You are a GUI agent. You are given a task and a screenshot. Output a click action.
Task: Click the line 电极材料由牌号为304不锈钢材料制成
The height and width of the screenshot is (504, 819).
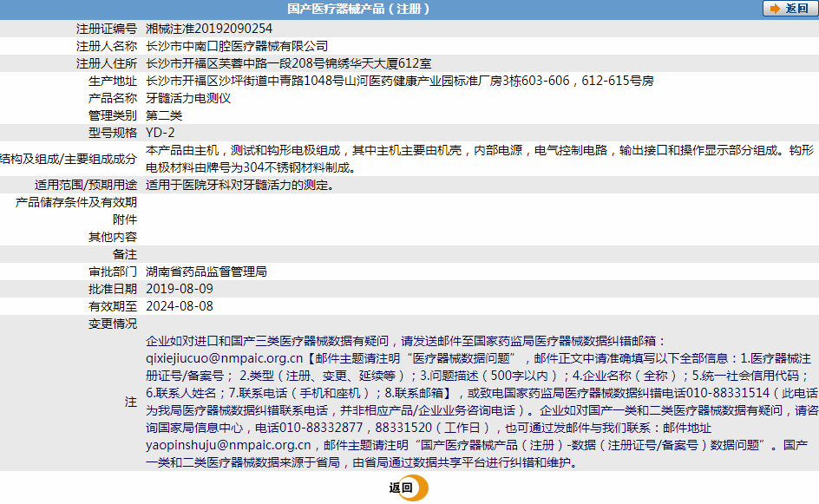(251, 167)
